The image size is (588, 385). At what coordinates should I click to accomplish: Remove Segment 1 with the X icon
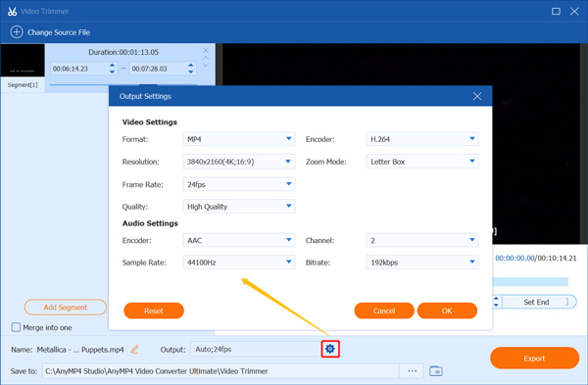tap(206, 50)
